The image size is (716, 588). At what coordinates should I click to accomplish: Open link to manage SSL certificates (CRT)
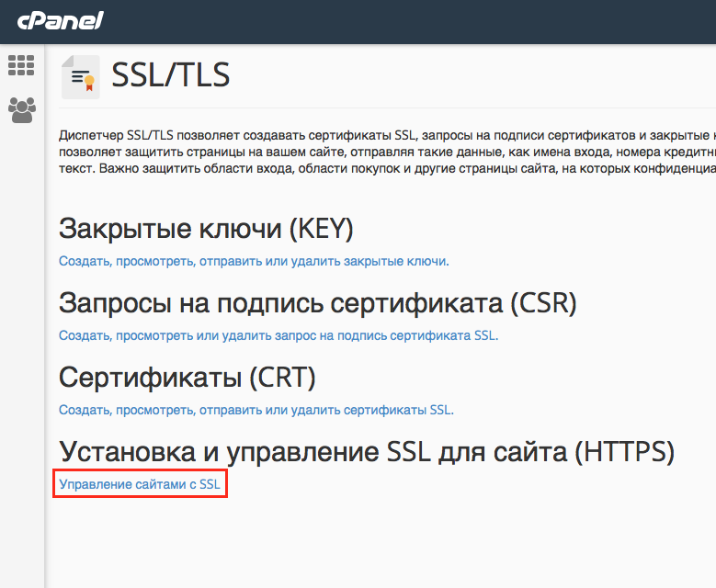click(x=256, y=410)
